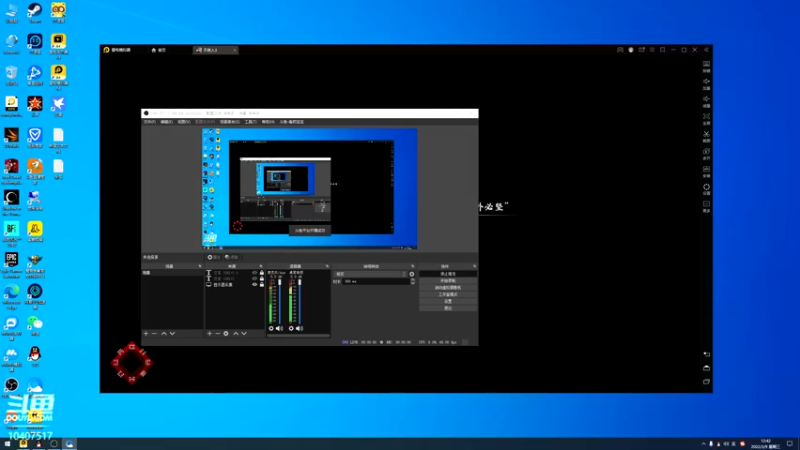Select the scene entry in the Scenes list
The height and width of the screenshot is (450, 800).
(172, 273)
